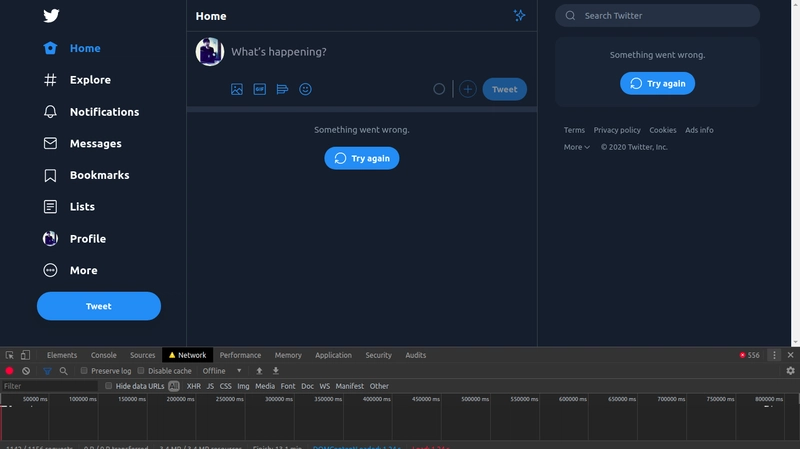The width and height of the screenshot is (800, 449).
Task: Filter requests by WS
Action: [324, 386]
